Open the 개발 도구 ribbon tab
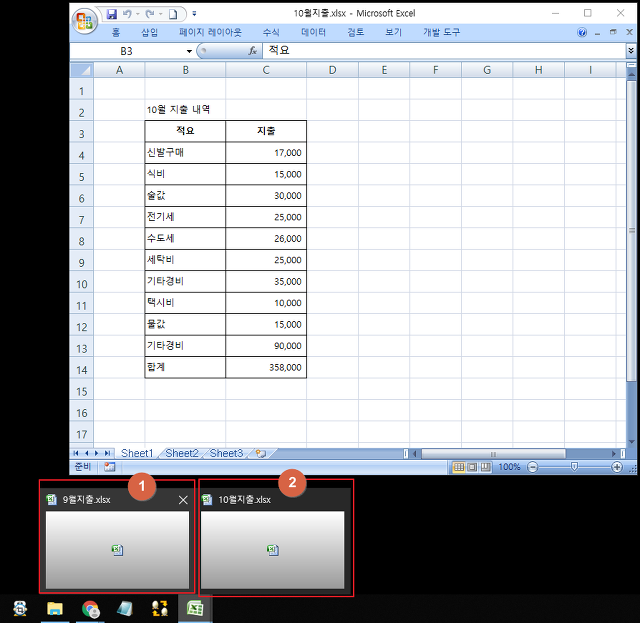This screenshot has width=640, height=623. coord(441,32)
